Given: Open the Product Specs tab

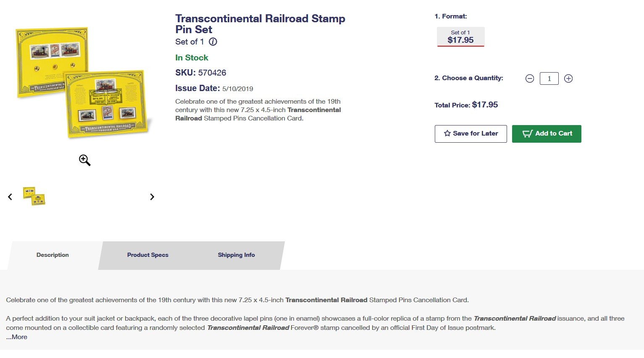Looking at the screenshot, I should (148, 255).
